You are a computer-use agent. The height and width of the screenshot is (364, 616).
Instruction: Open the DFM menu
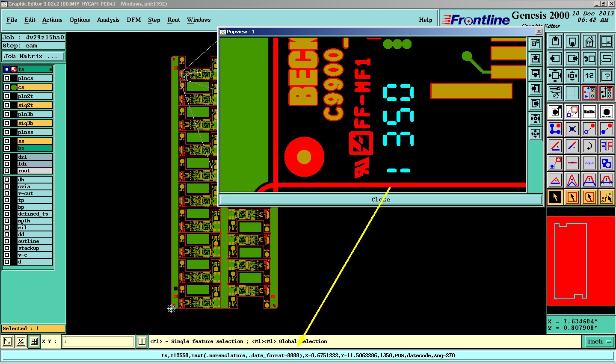pyautogui.click(x=134, y=20)
